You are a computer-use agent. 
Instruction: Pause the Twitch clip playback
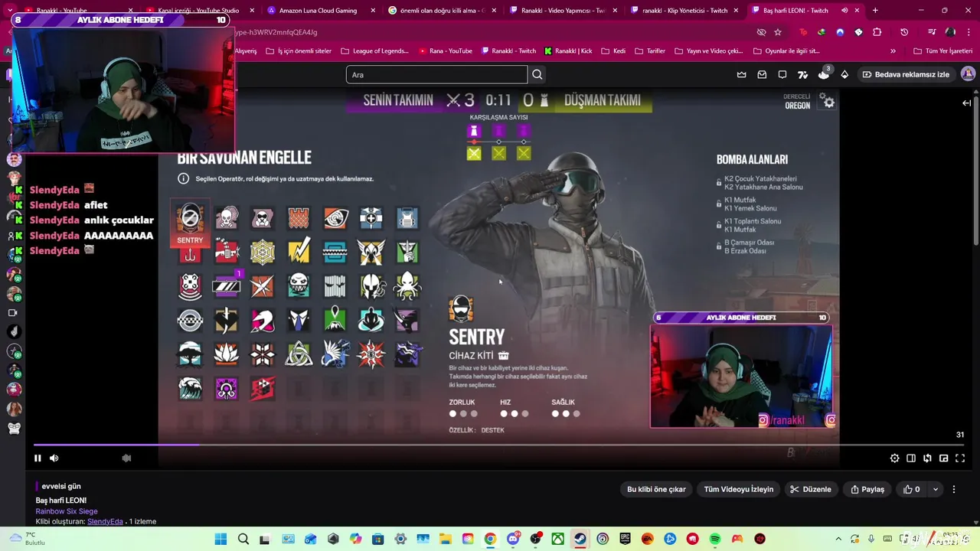(38, 458)
